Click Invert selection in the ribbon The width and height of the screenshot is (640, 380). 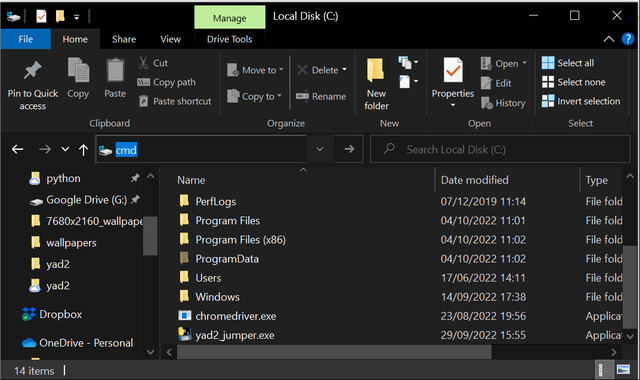tap(581, 101)
